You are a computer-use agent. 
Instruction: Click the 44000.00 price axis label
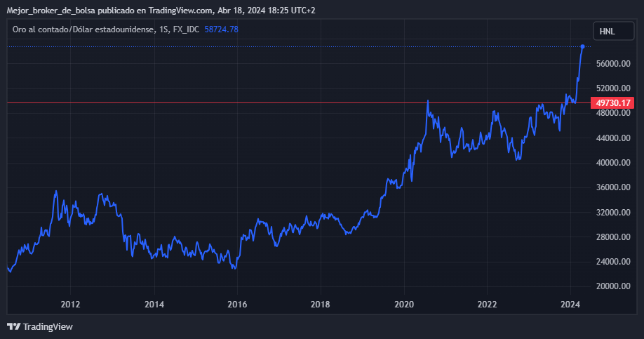point(613,138)
